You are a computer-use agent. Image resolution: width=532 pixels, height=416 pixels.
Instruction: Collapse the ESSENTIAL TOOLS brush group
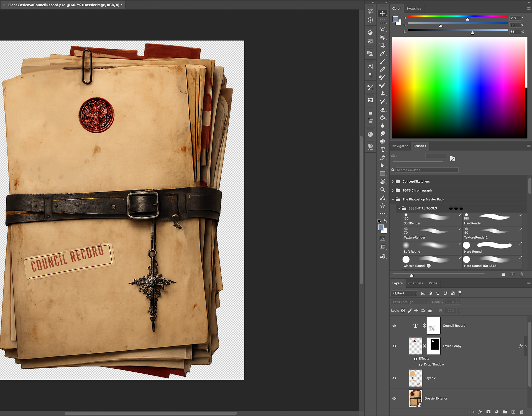399,208
